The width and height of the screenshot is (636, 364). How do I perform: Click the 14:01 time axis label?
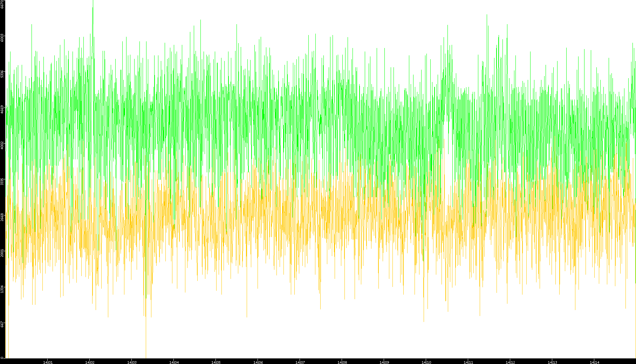[48, 362]
